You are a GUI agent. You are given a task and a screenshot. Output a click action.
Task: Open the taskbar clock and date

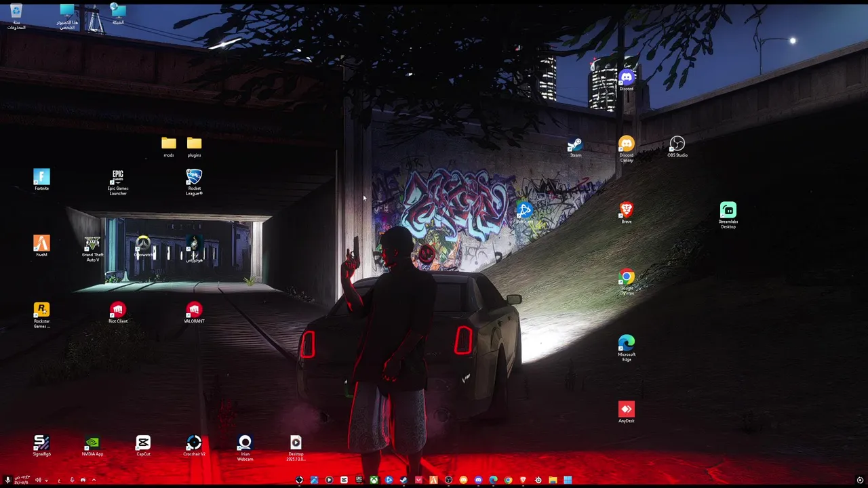[x=22, y=480]
